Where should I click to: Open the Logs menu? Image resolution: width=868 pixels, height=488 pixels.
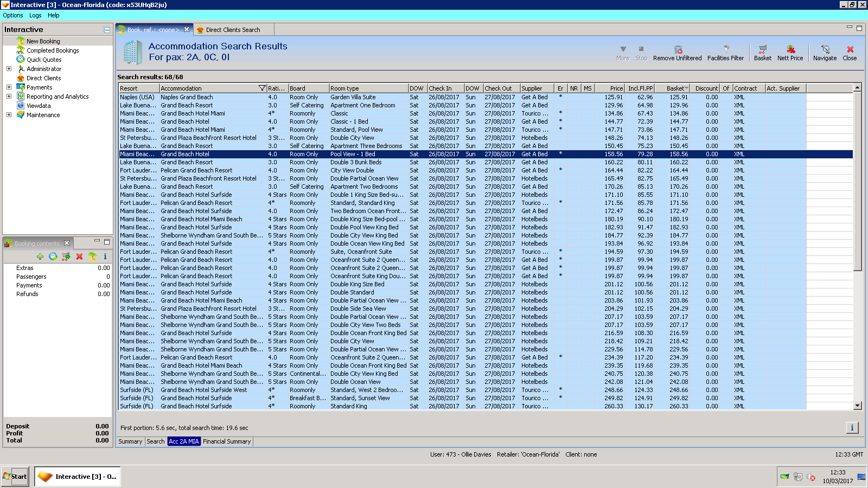point(35,15)
